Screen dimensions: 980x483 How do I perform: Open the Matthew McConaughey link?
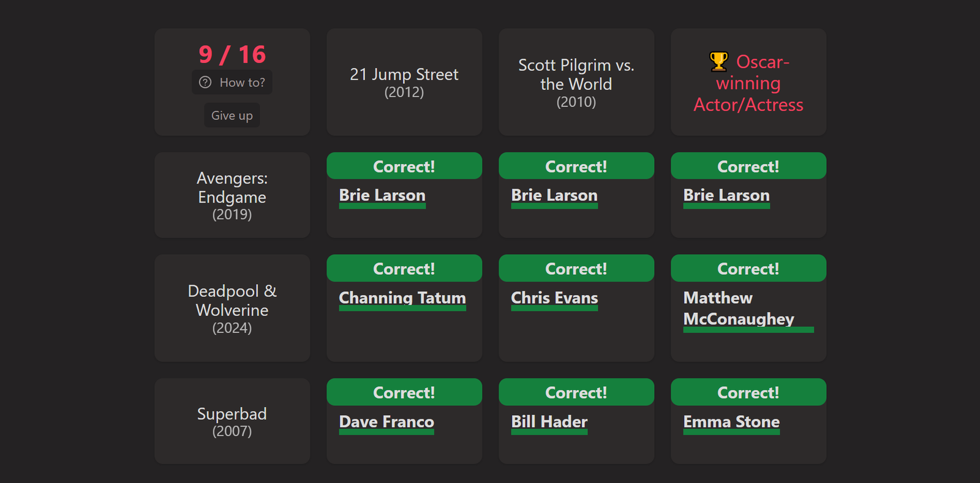[x=739, y=309]
